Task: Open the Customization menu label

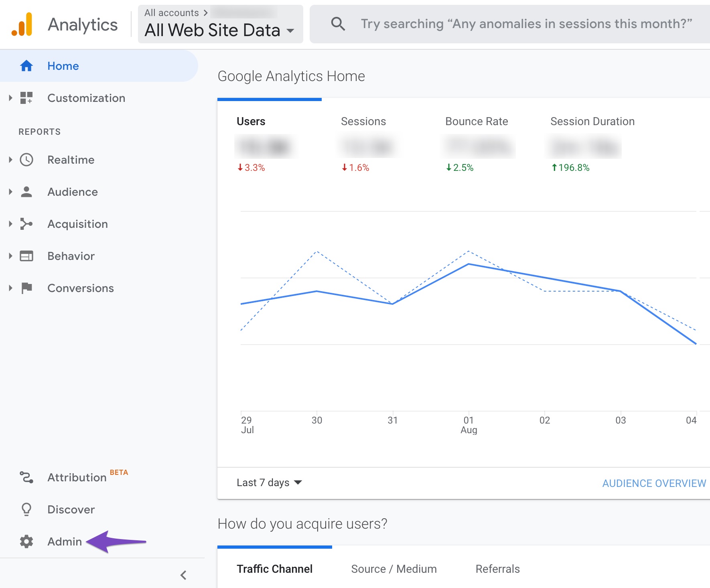Action: (x=86, y=98)
